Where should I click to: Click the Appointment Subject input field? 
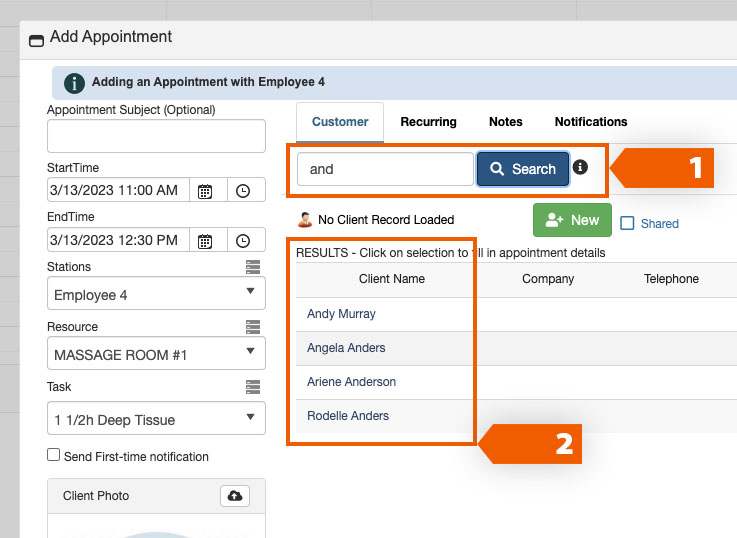(156, 136)
